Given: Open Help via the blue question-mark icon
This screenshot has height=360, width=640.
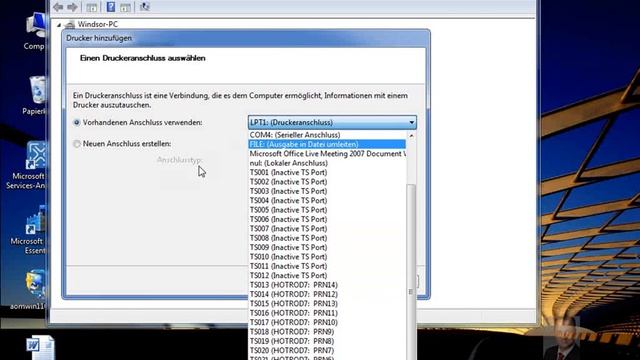Looking at the screenshot, I should (111, 7).
